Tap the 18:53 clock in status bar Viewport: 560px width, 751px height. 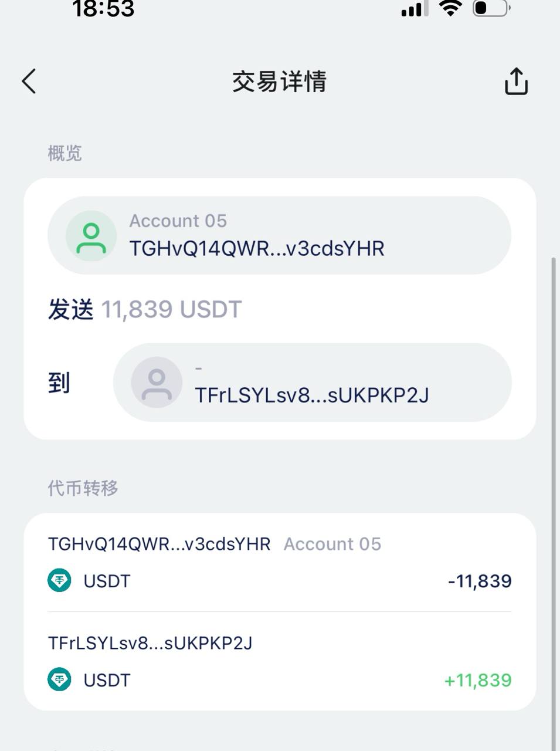[x=103, y=9]
